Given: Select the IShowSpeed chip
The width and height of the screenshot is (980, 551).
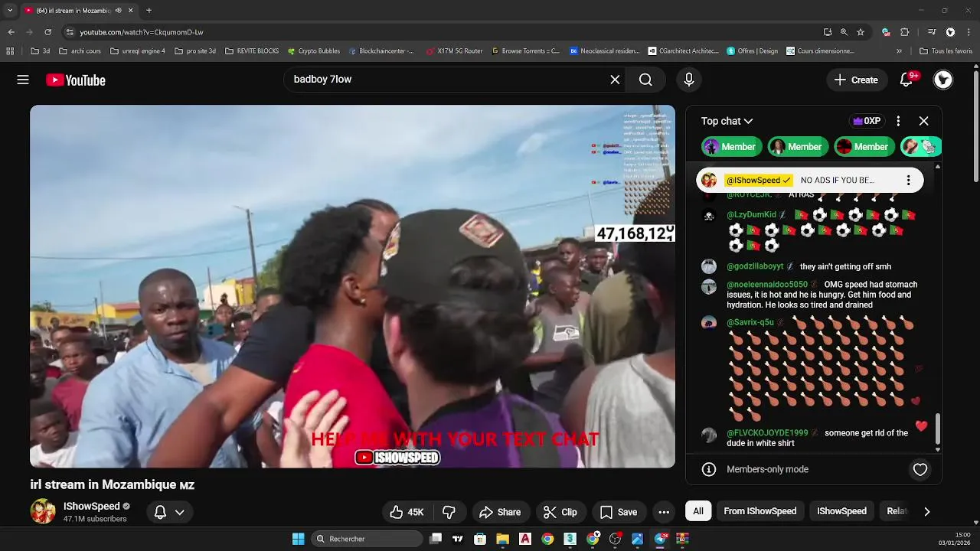Looking at the screenshot, I should (841, 511).
